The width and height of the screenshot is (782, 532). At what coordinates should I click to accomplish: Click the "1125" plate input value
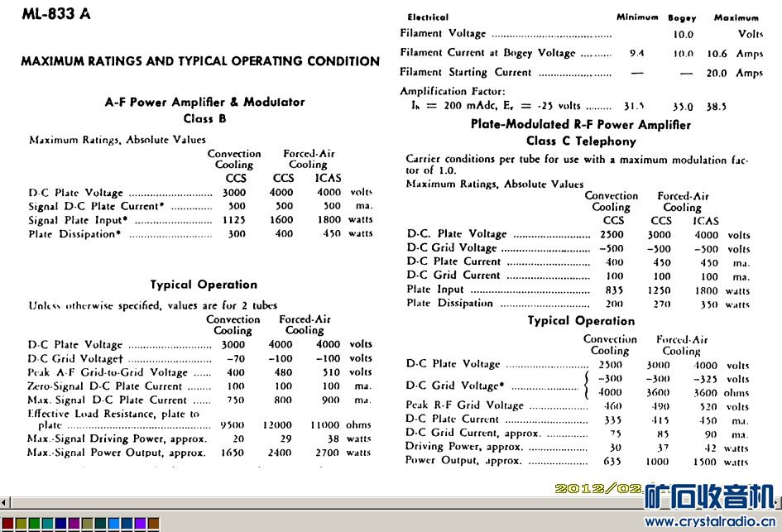tap(234, 220)
